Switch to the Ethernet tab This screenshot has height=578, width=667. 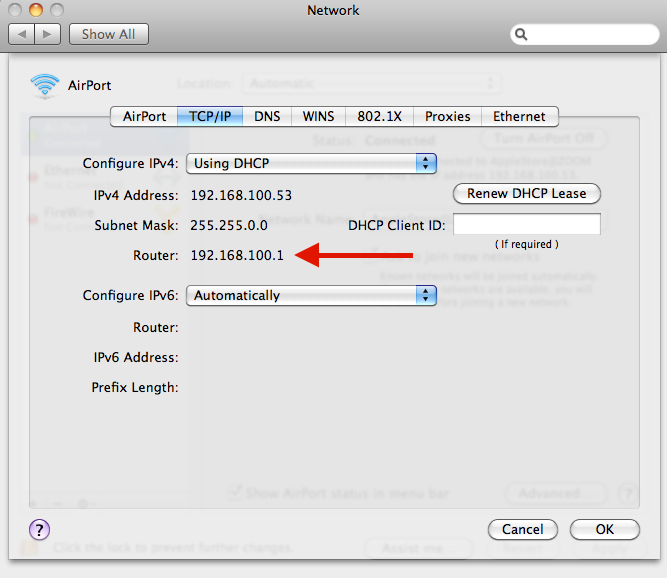coord(519,117)
